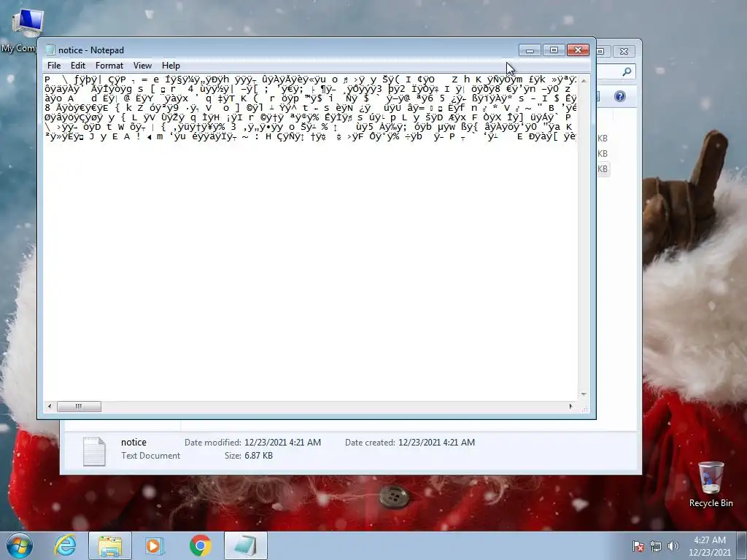Open Windows Explorer taskbar icon
This screenshot has width=747, height=560.
coord(110,545)
